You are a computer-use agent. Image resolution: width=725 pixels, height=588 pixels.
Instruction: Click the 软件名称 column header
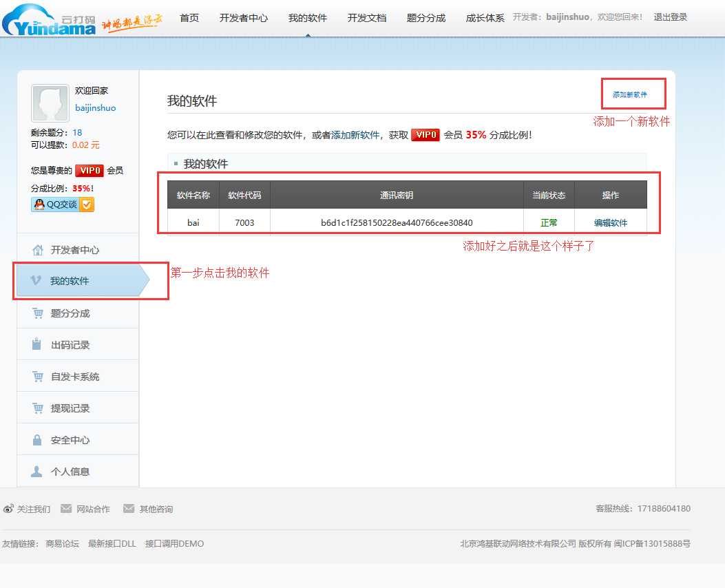[x=193, y=195]
